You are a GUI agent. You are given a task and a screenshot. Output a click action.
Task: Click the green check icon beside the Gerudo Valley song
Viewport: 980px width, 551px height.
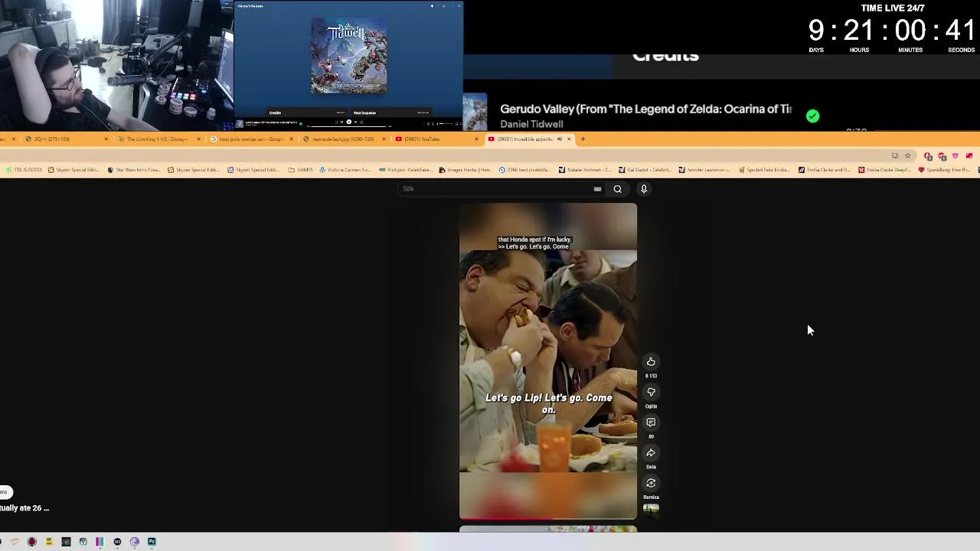(812, 116)
